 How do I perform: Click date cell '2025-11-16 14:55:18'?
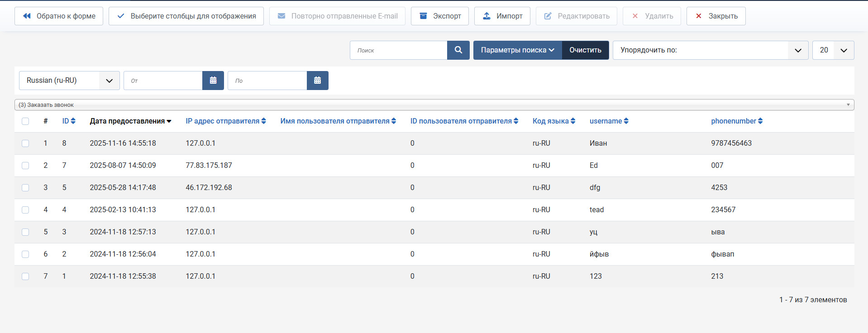123,143
